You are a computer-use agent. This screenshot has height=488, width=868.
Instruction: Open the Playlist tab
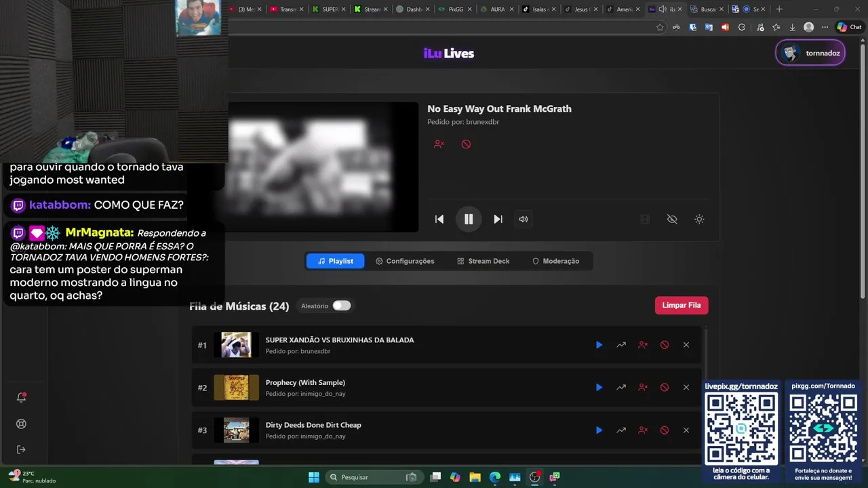335,261
